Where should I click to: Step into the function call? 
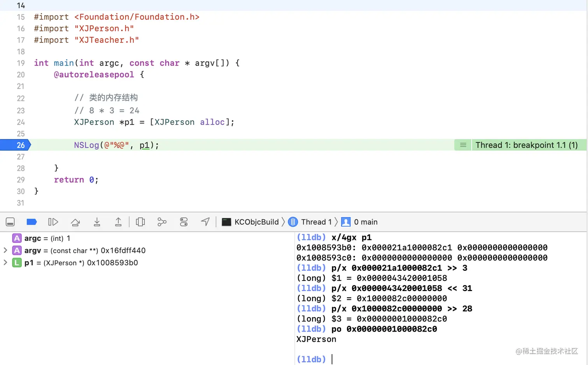(97, 222)
